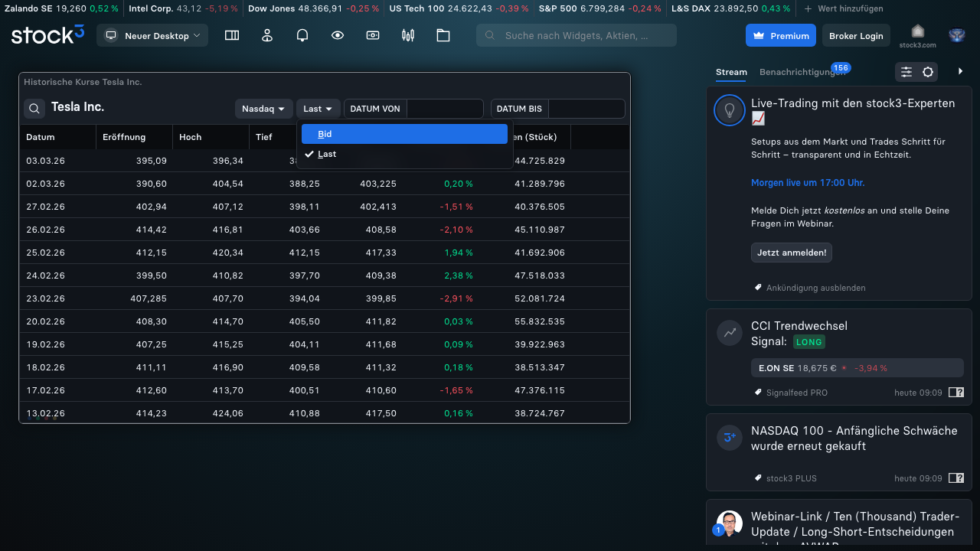Screen dimensions: 980x551
Task: Open the Neuer Desktop dropdown
Action: coord(152,35)
